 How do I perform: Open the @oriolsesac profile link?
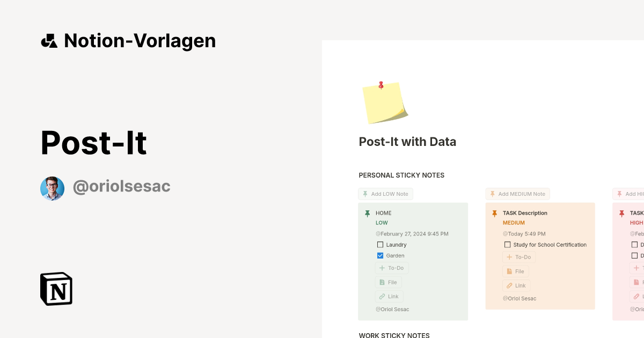click(121, 186)
